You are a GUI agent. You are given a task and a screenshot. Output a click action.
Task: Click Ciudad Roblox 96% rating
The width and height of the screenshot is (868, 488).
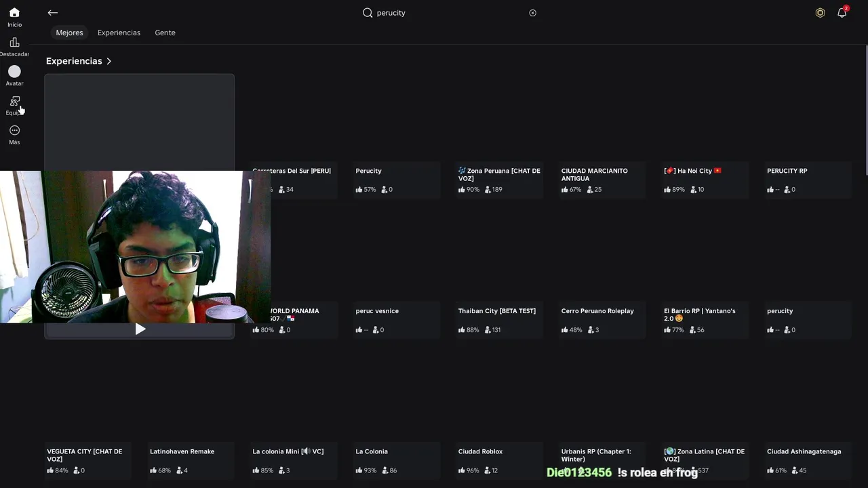click(x=469, y=470)
